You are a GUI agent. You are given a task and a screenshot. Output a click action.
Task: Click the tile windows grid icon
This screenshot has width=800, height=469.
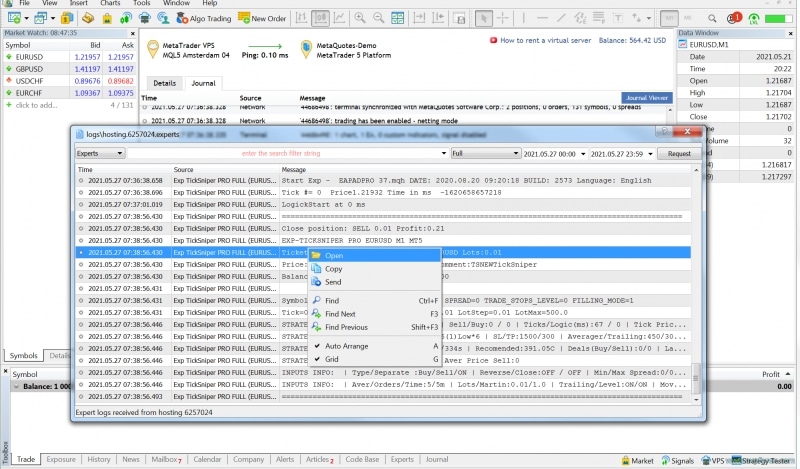pos(397,18)
